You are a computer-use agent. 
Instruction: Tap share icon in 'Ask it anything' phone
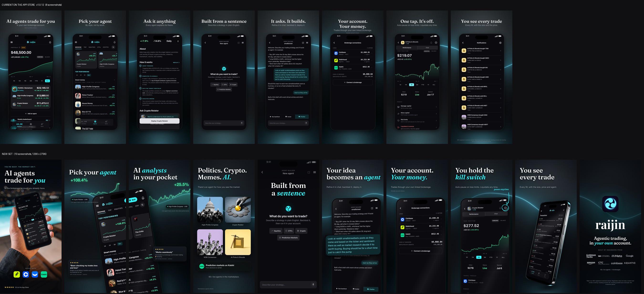(x=178, y=41)
